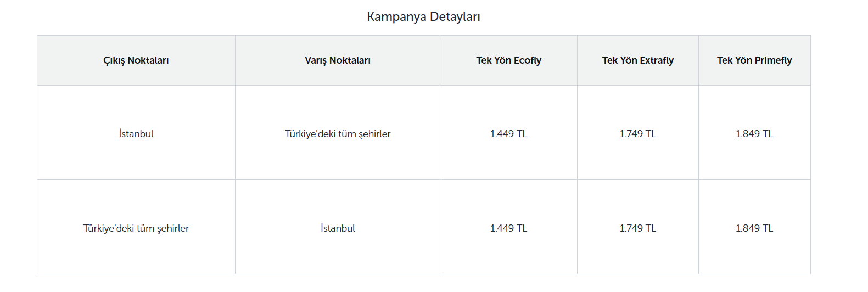The width and height of the screenshot is (868, 292).
Task: Select İstanbul in the departure column
Action: point(136,134)
